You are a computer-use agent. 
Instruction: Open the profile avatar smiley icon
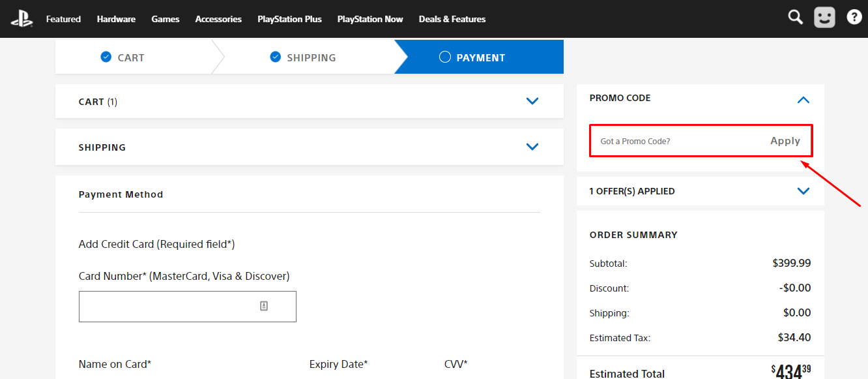824,18
